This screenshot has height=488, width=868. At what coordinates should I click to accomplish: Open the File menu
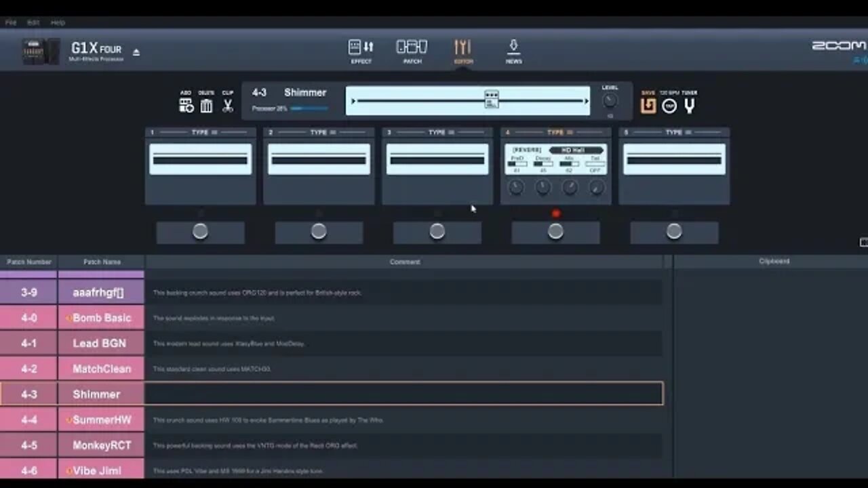[11, 22]
